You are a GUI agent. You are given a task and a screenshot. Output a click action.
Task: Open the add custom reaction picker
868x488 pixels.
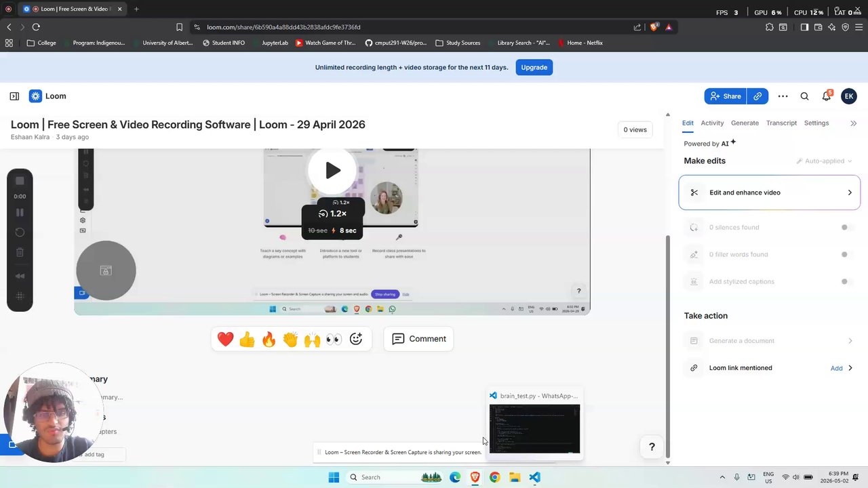356,339
